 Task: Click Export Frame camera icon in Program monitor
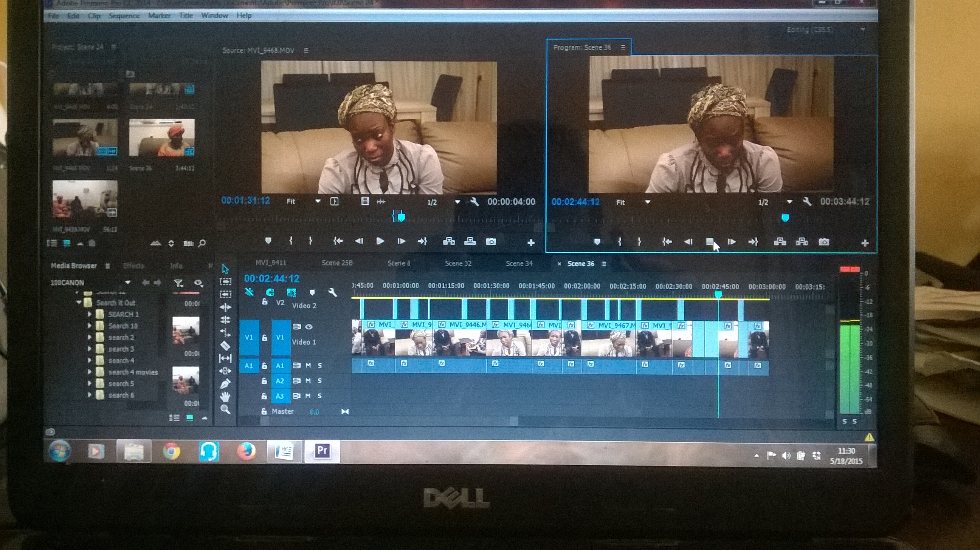coord(823,242)
